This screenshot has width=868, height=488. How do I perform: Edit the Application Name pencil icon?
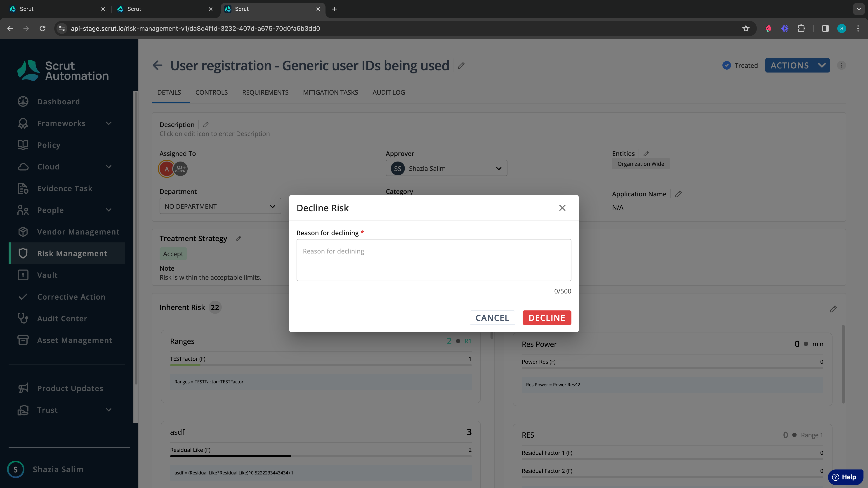(679, 194)
